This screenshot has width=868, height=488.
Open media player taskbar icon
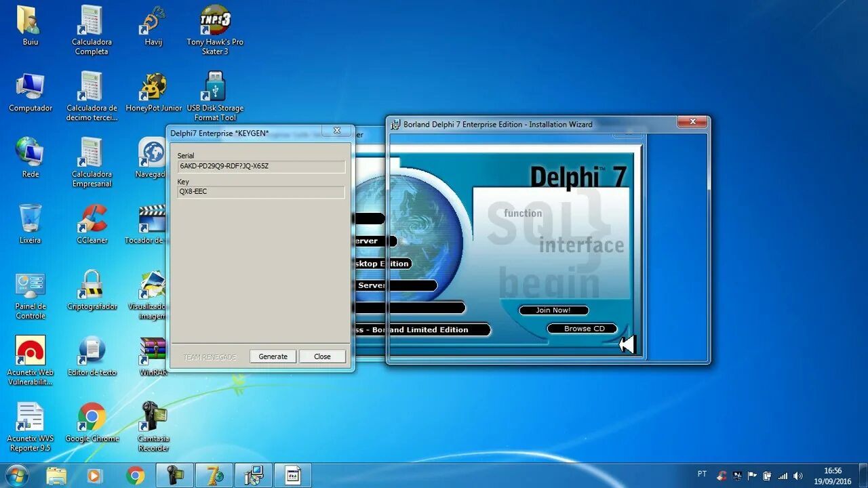point(96,475)
